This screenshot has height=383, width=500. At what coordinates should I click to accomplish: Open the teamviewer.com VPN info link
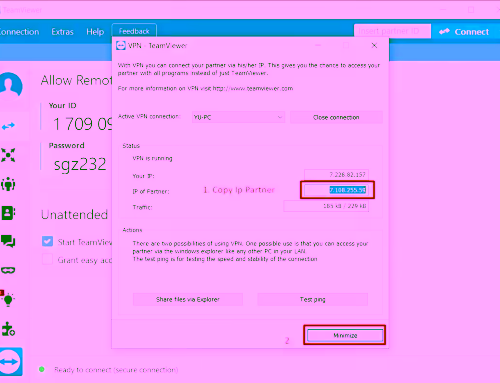253,89
